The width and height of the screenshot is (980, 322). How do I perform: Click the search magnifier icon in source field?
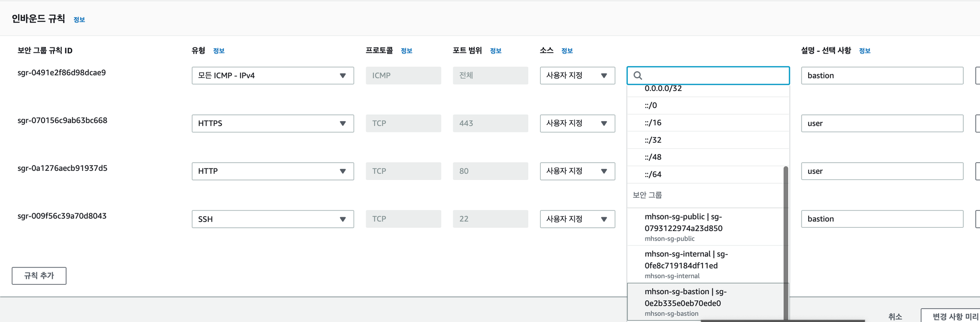point(638,76)
